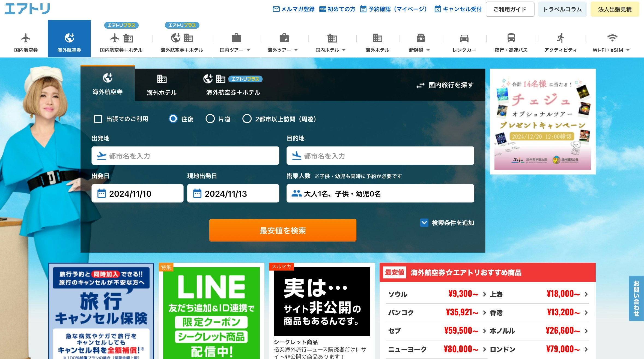The image size is (644, 359).
Task: Expand 検索条件を追加 chevron
Action: tap(424, 223)
